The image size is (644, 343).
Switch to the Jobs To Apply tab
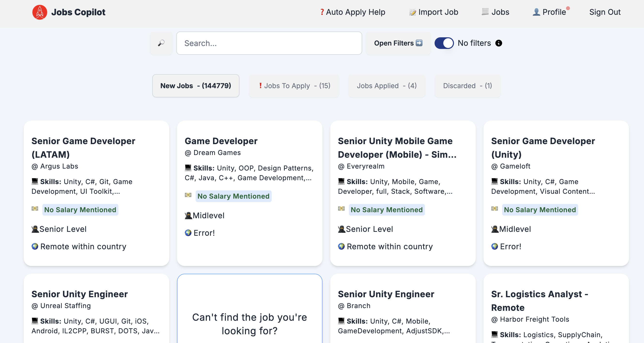coord(294,86)
